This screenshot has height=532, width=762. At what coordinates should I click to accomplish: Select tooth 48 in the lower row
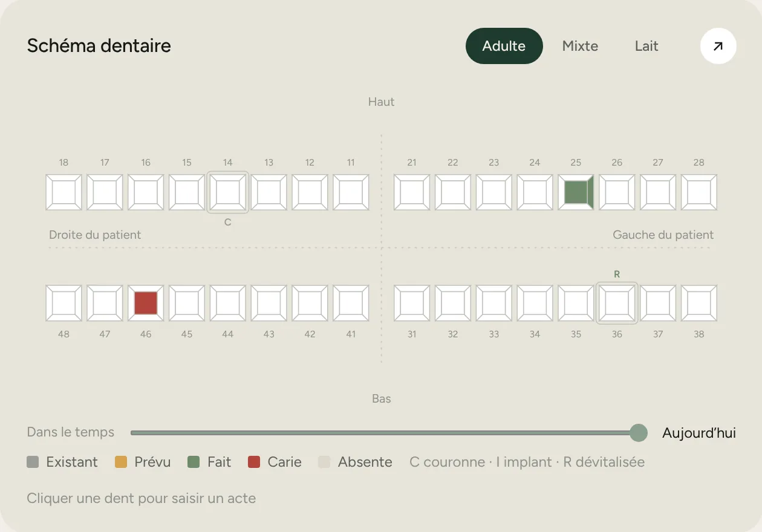pos(63,303)
